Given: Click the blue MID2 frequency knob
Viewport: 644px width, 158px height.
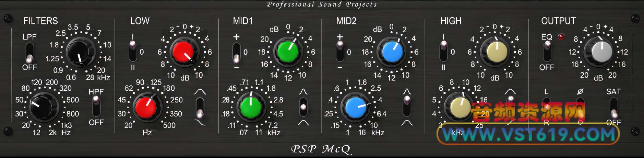Looking at the screenshot, I should 356,107.
